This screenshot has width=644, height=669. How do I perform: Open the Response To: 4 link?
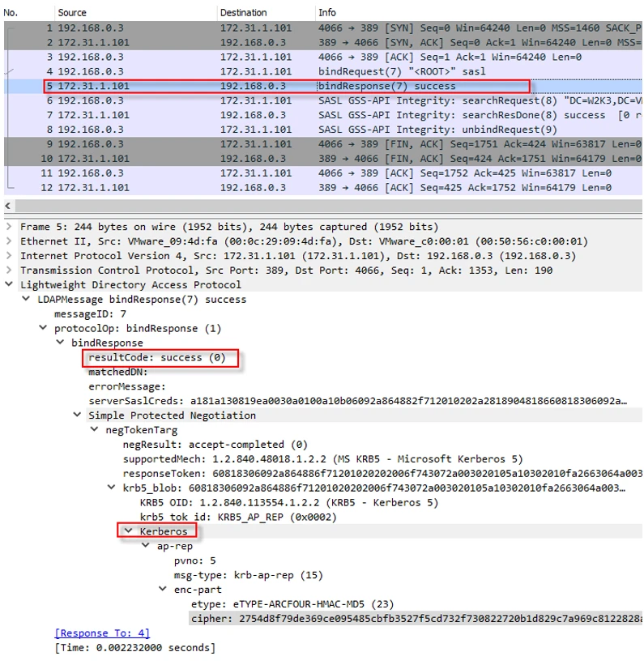(x=102, y=633)
